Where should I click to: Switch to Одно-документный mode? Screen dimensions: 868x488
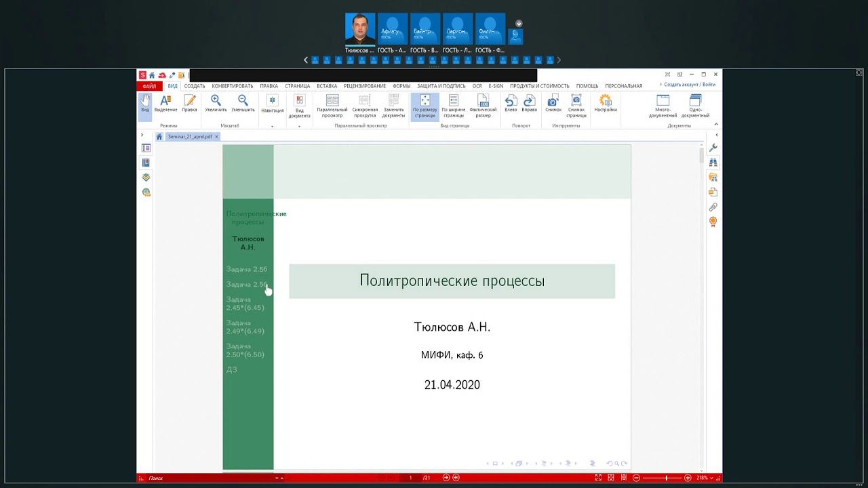695,106
